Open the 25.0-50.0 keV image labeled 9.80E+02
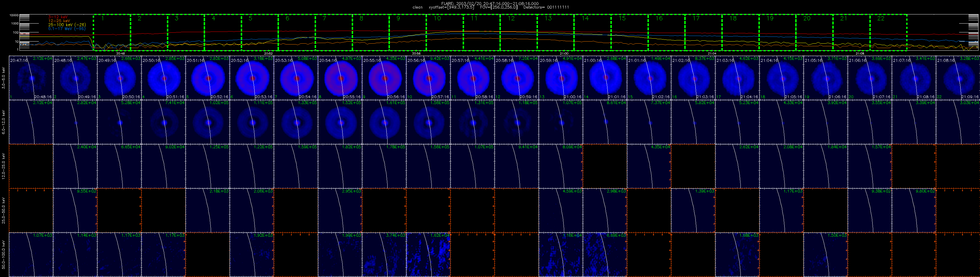 [x=914, y=210]
